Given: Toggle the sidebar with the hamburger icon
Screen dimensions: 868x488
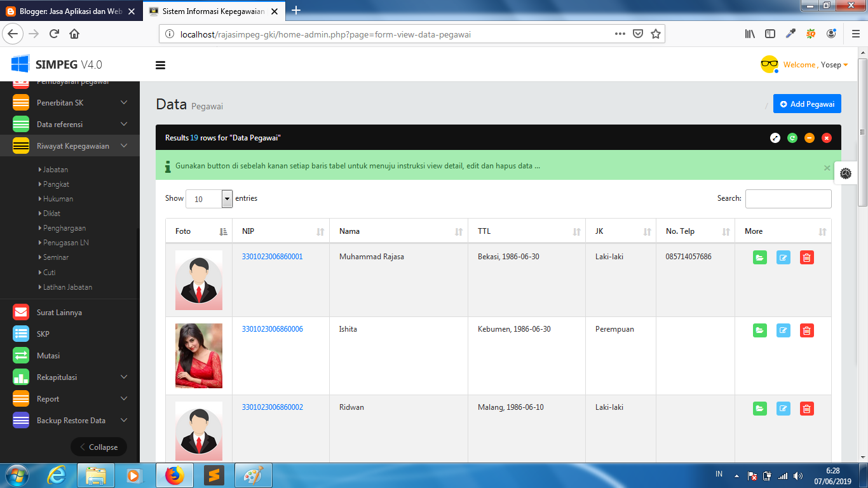Looking at the screenshot, I should (x=160, y=65).
